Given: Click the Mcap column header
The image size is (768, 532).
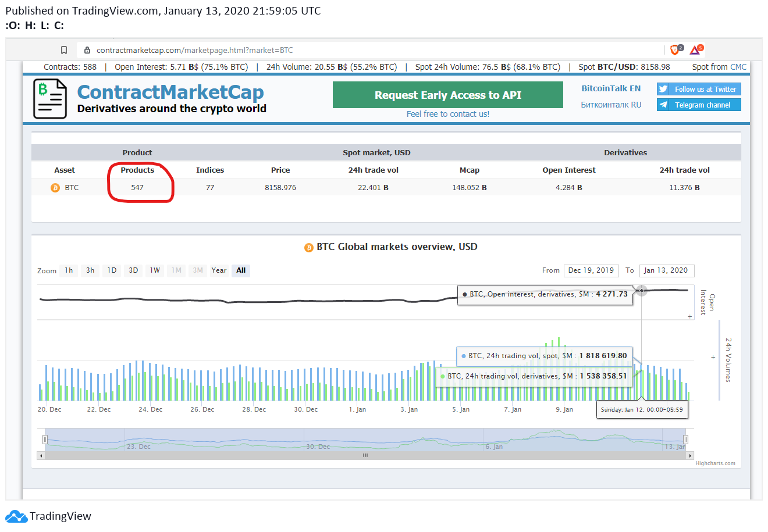Looking at the screenshot, I should click(470, 170).
